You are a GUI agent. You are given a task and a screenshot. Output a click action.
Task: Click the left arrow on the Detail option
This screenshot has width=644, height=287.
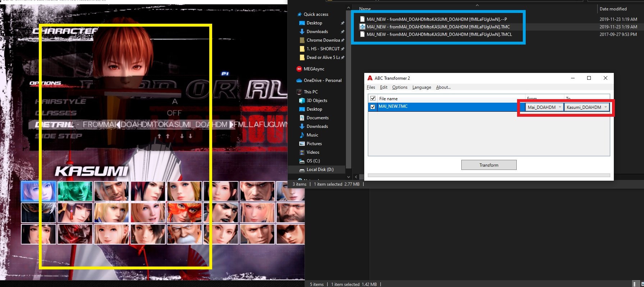[x=118, y=124]
